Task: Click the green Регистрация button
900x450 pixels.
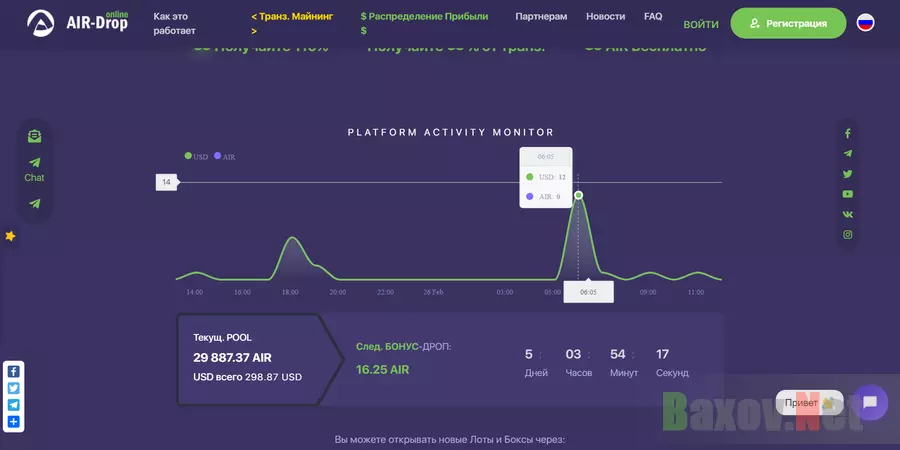Action: click(x=788, y=24)
